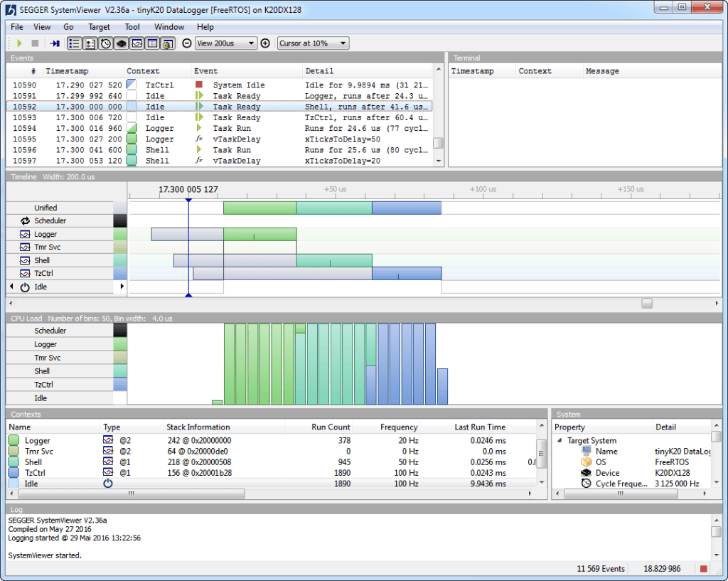Sort events by Detail column header
Screen dimensions: 728x581
(x=368, y=71)
